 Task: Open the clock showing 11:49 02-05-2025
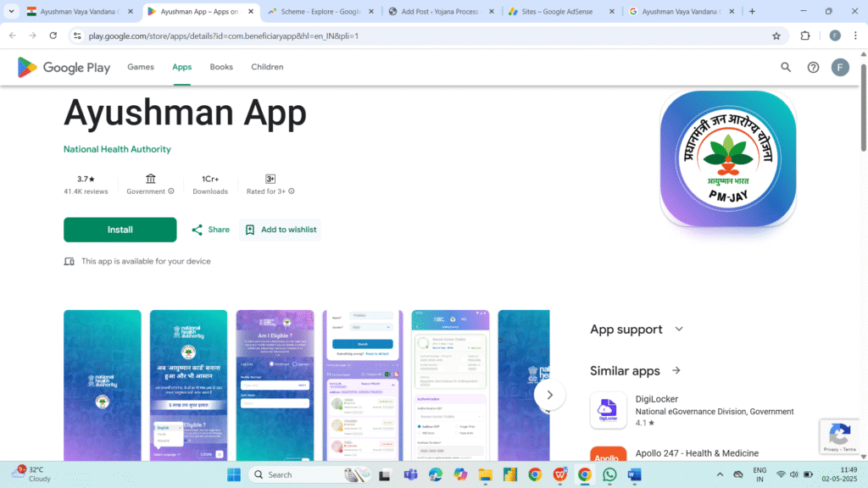coord(839,474)
